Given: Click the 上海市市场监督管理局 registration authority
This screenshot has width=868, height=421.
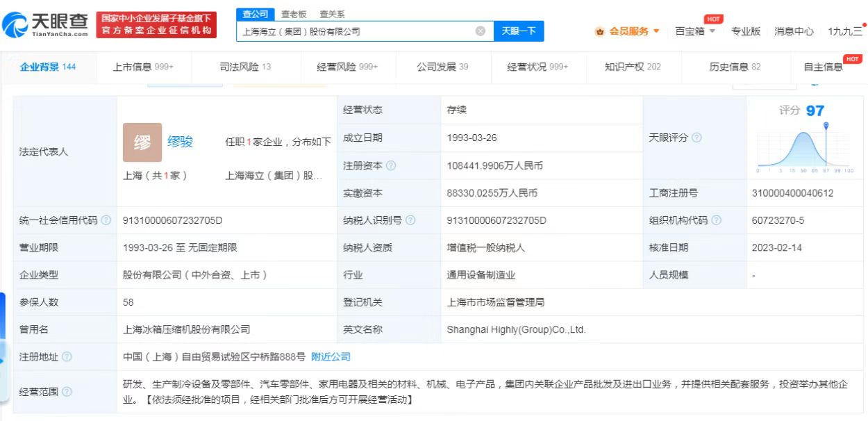Looking at the screenshot, I should point(496,302).
